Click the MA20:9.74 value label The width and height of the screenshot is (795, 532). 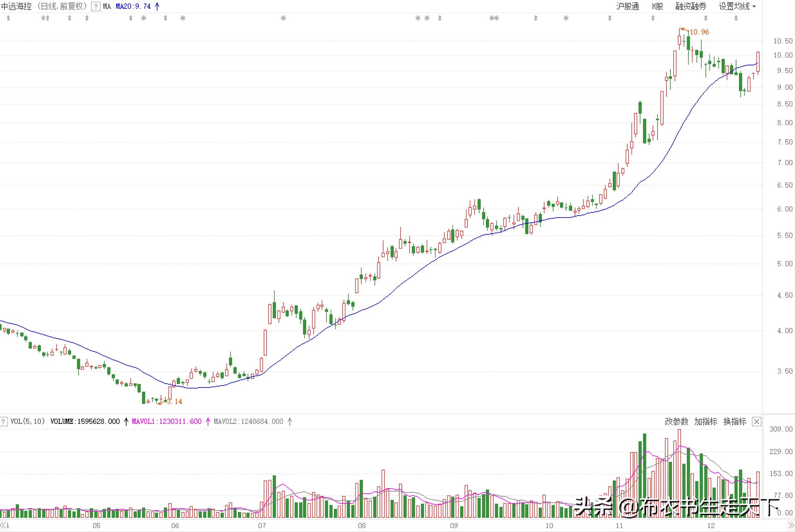(x=133, y=6)
